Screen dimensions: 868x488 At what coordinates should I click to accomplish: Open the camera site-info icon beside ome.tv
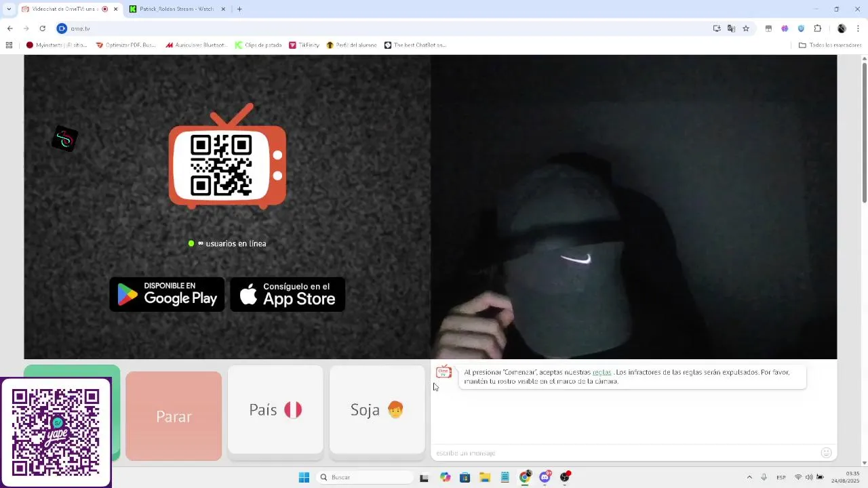pos(62,28)
